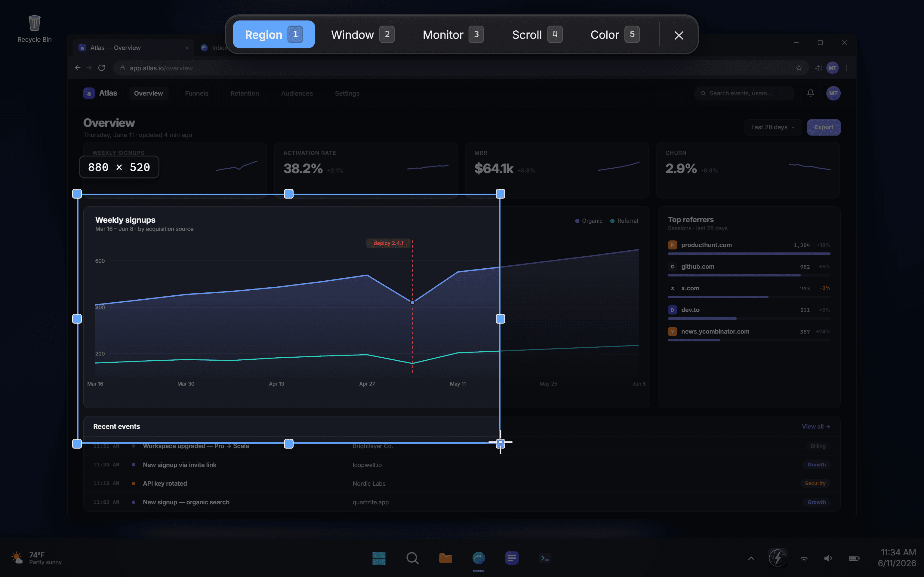
Task: Open the Funnels tab
Action: click(x=197, y=93)
